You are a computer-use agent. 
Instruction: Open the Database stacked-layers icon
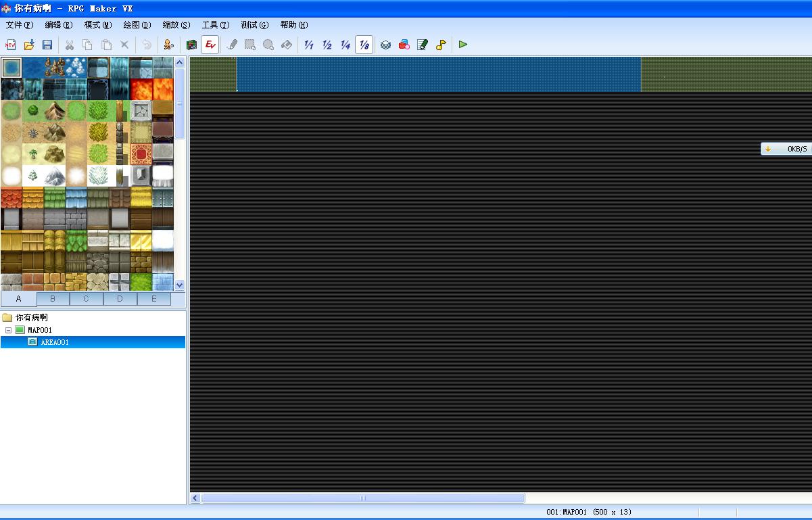coord(385,45)
